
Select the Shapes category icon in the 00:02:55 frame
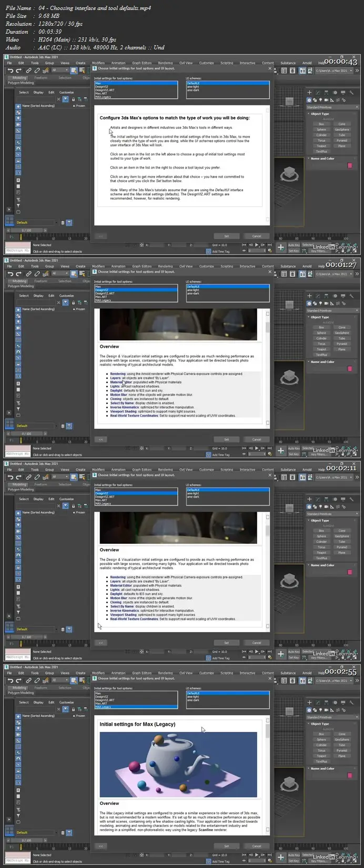[315, 710]
